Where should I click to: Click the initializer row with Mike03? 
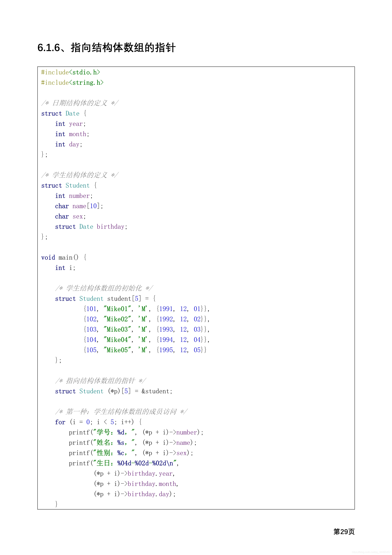146,329
